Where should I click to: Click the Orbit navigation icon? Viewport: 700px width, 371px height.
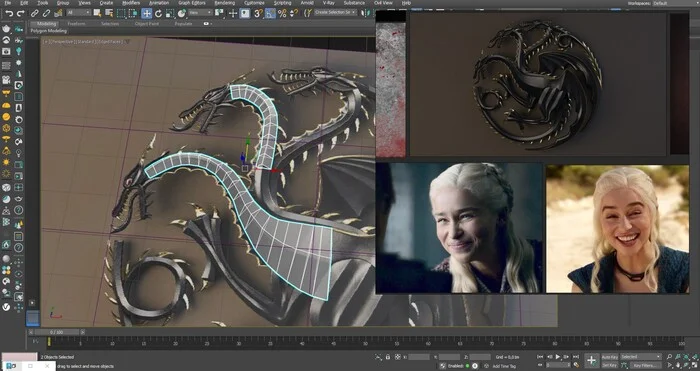coord(686,365)
